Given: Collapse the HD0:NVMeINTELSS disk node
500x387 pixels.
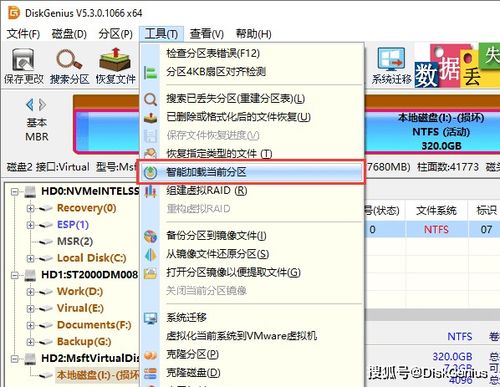Looking at the screenshot, I should (14, 192).
